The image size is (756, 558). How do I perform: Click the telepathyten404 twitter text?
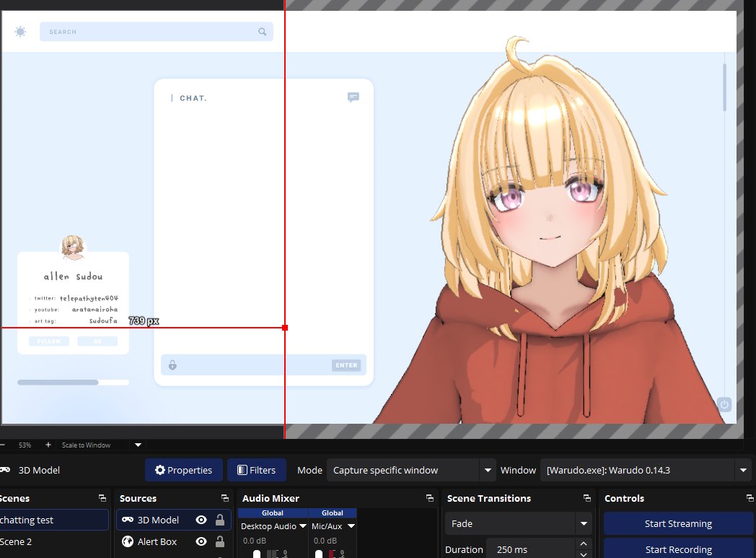(89, 298)
